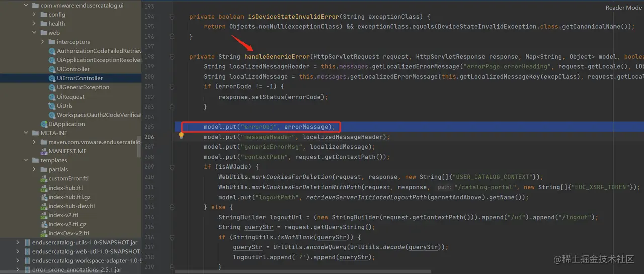644x274 pixels.
Task: Click the fold marker beside line 201
Action: point(173,87)
